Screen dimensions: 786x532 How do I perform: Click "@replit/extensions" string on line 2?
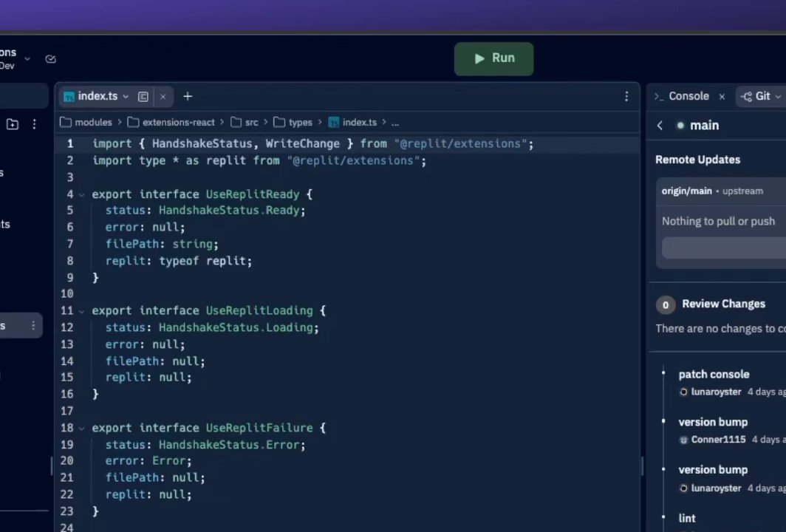click(353, 161)
